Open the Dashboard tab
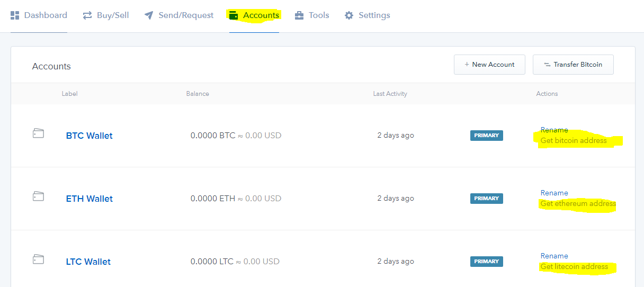The image size is (644, 287). click(46, 15)
